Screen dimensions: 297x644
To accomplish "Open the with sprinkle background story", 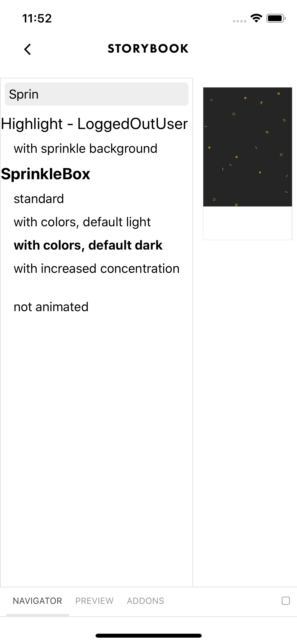I will [86, 149].
